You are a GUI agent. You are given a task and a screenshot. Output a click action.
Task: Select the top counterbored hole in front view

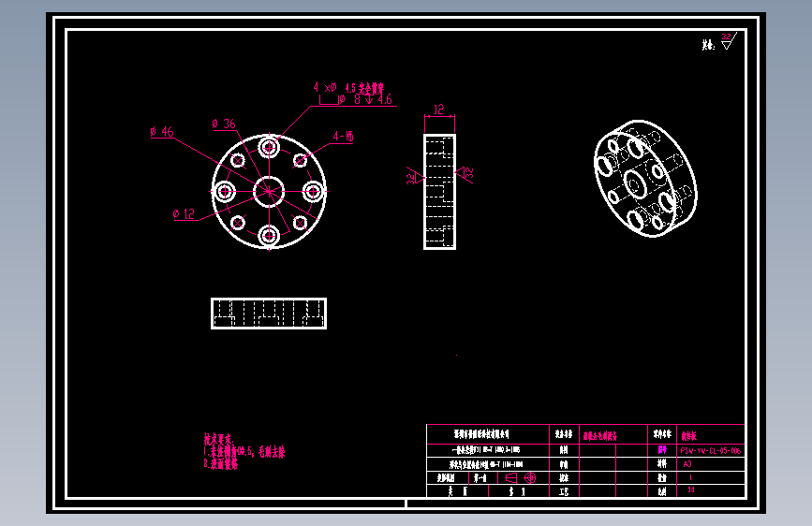(x=269, y=148)
